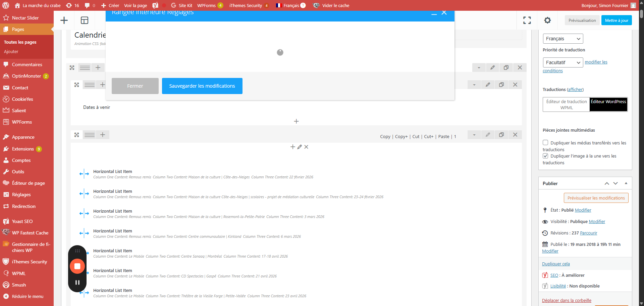The image size is (644, 306).
Task: Open Extensions in the admin sidebar
Action: pos(23,149)
